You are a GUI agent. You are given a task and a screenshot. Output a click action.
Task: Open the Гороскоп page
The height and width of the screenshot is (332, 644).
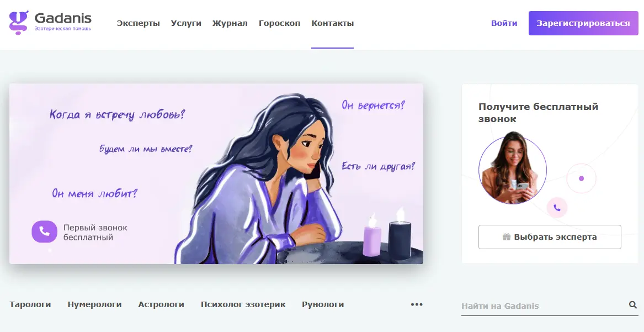tap(279, 23)
